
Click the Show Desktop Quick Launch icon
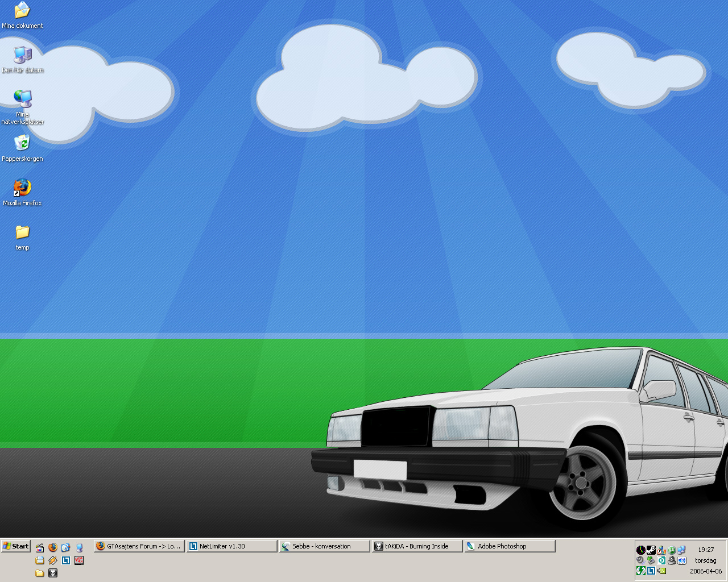tap(79, 547)
